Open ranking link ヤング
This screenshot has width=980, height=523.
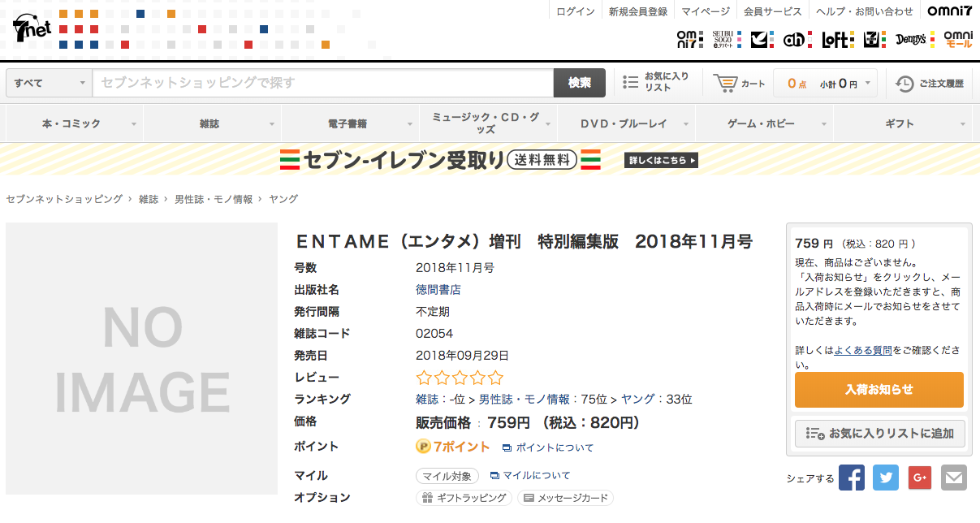(638, 400)
